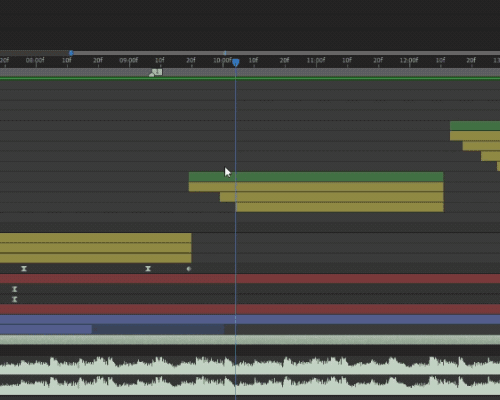Select the middle yellow bar ending near 09:20f
Viewport: 500px width, 400px height.
(x=96, y=248)
